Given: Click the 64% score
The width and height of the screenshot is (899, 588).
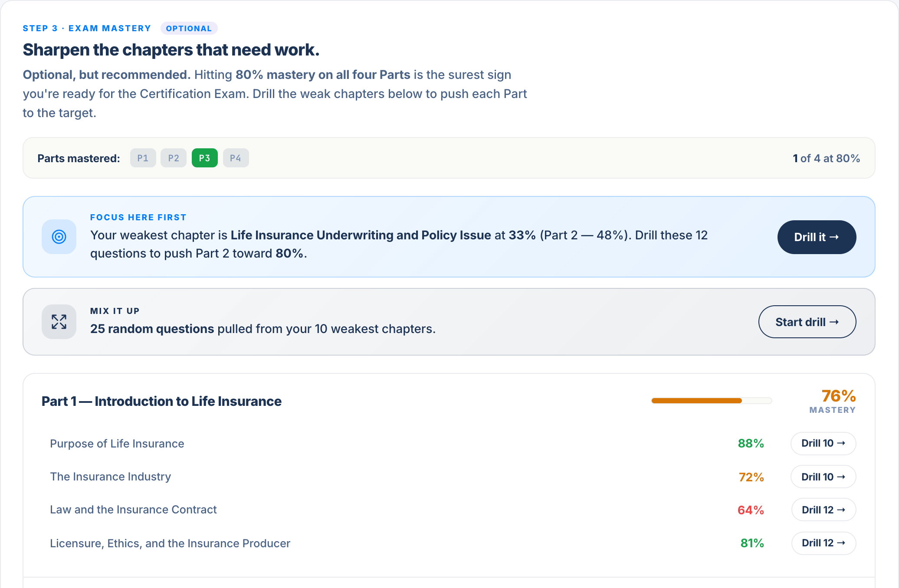Looking at the screenshot, I should 751,510.
